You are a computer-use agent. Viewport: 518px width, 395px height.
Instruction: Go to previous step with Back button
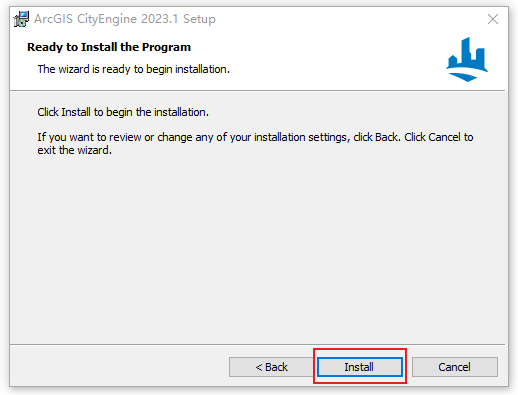point(271,367)
